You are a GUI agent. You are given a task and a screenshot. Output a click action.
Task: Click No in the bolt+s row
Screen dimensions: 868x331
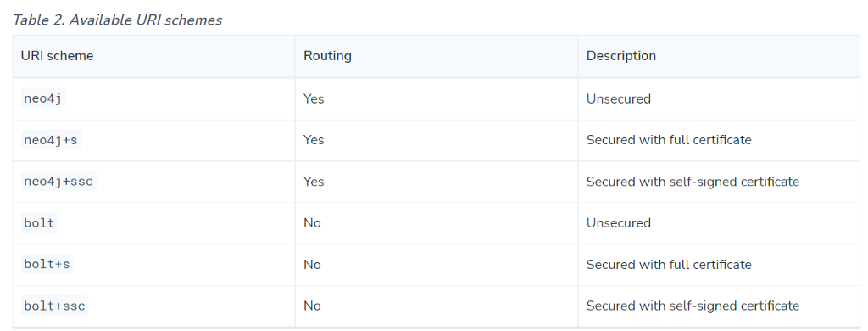point(312,265)
